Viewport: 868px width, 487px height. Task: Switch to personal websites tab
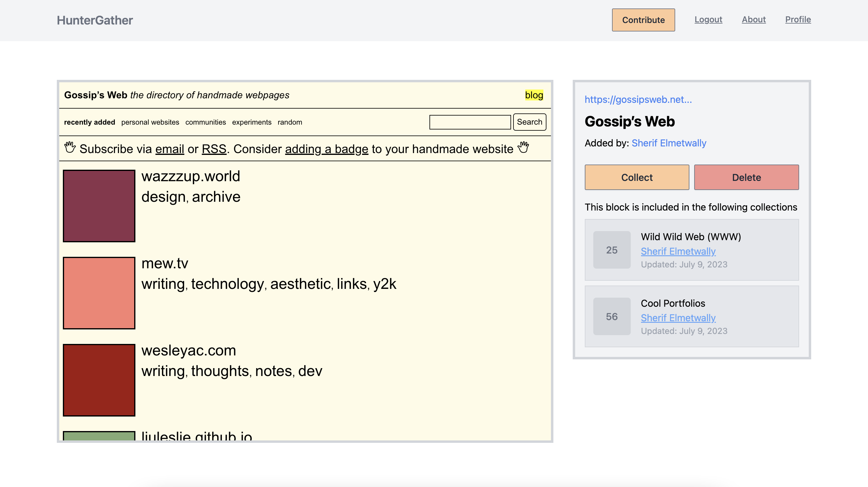(x=150, y=122)
